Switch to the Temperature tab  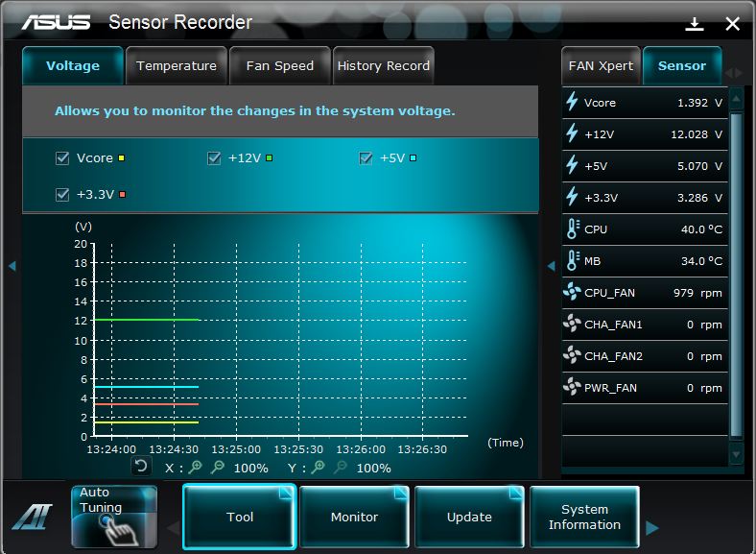[x=177, y=65]
